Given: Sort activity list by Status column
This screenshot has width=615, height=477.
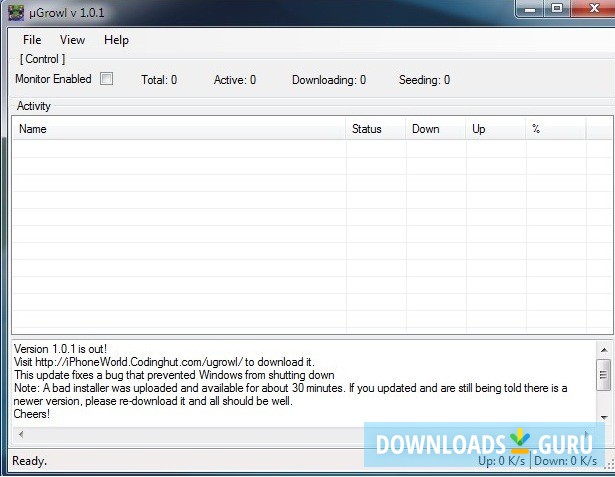Looking at the screenshot, I should 375,129.
